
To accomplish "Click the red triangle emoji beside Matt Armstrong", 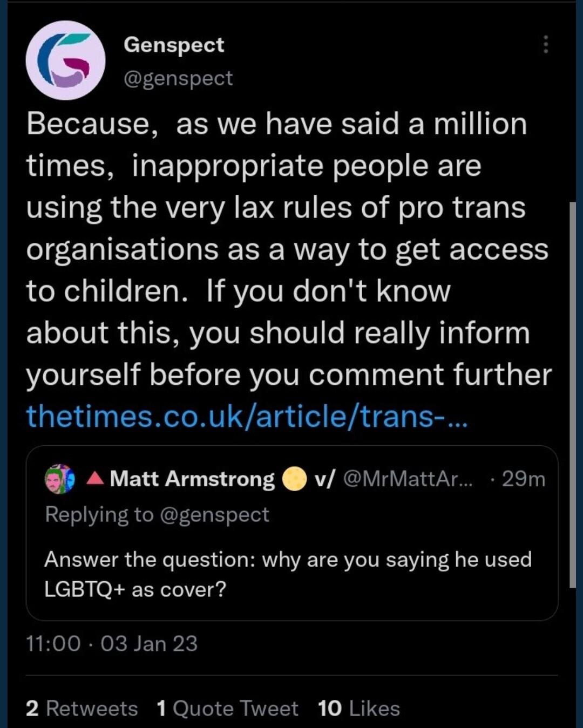I will coord(95,478).
